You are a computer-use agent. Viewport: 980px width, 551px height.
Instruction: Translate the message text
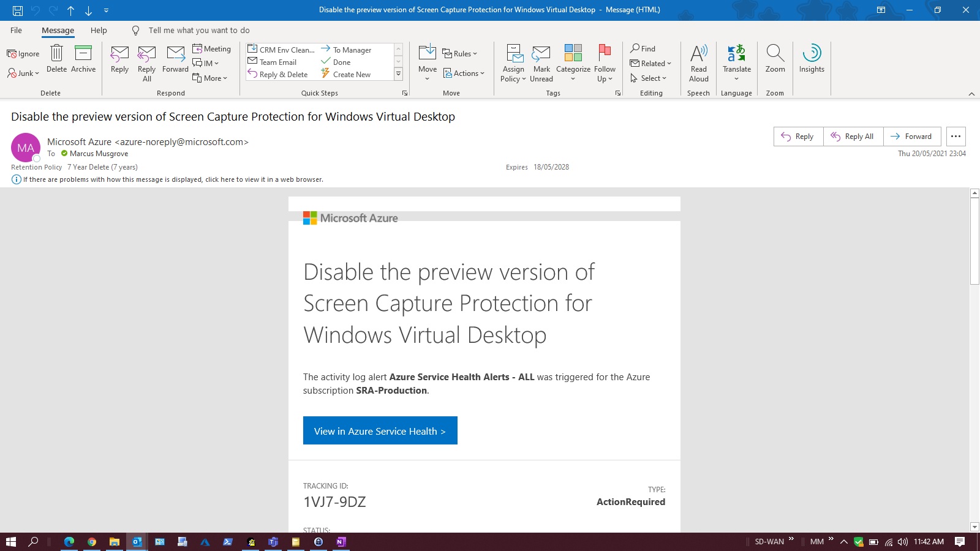736,61
